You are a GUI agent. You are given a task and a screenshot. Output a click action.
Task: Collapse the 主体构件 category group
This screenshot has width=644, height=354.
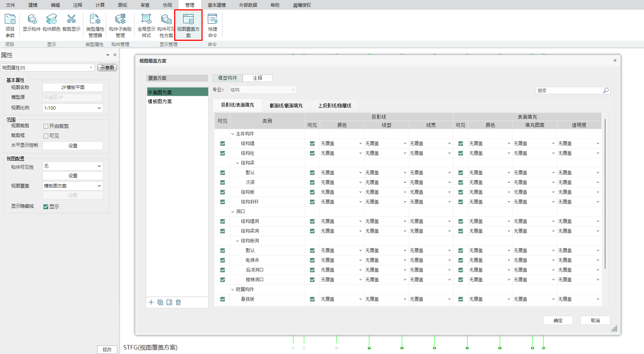tap(232, 134)
